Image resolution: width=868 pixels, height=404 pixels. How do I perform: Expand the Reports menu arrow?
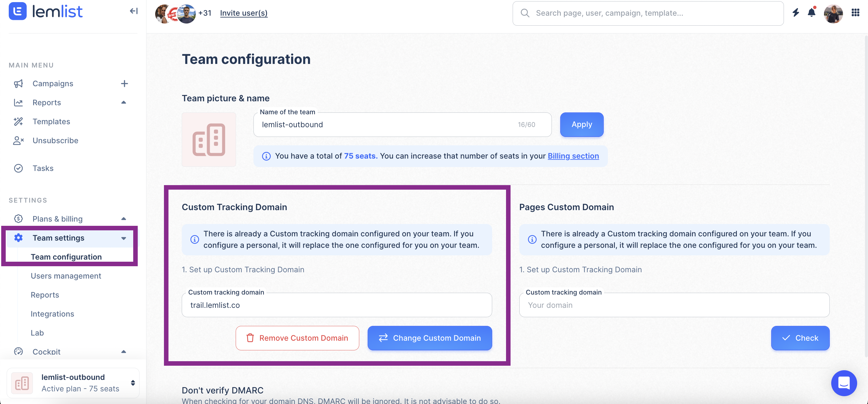tap(124, 103)
